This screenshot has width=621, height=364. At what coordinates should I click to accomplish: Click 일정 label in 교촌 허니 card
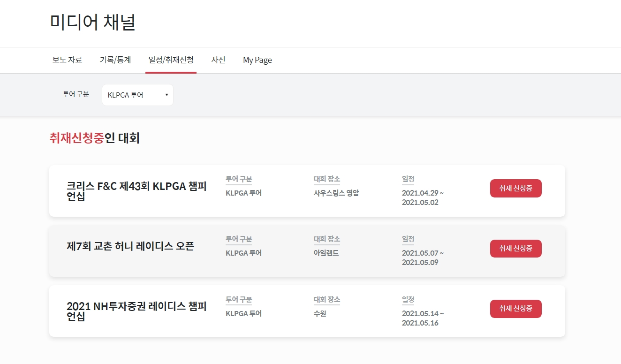coord(408,239)
